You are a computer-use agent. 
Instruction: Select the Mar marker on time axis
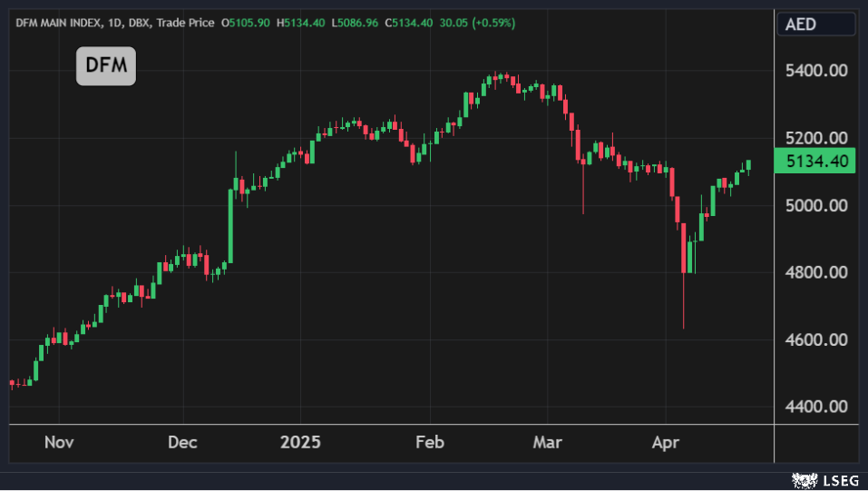pos(548,443)
